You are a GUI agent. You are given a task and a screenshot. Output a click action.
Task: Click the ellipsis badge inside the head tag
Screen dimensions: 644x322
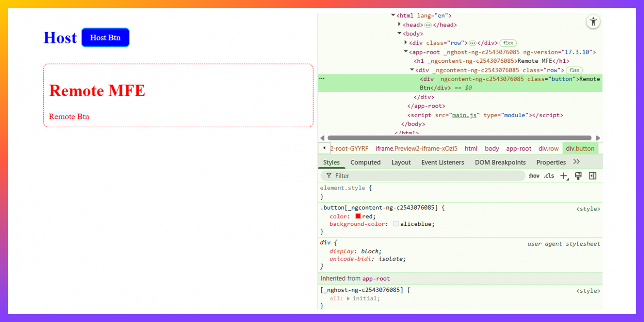(x=428, y=25)
